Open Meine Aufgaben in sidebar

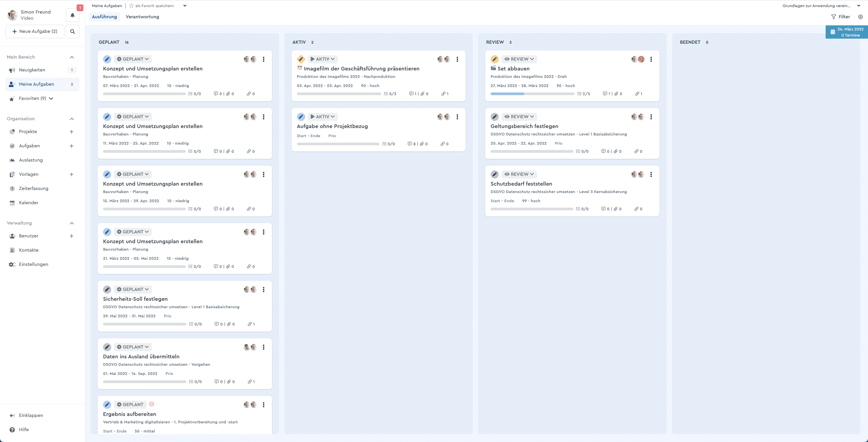42,84
